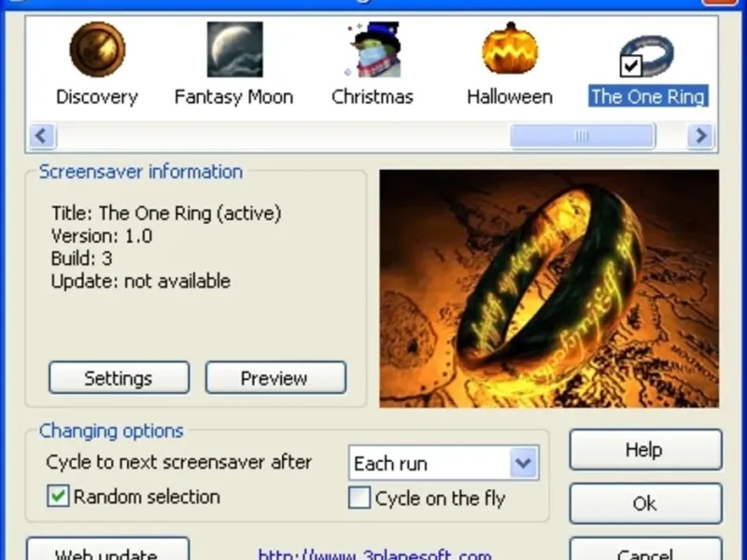Image resolution: width=747 pixels, height=560 pixels.
Task: Uncheck the checkbox on The One Ring icon
Action: pyautogui.click(x=631, y=65)
